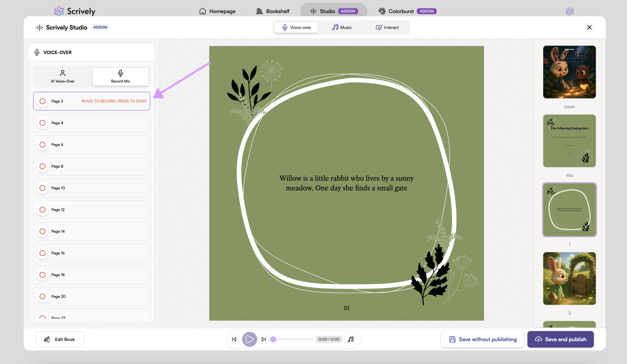Open the Music tab
This screenshot has height=364, width=627.
pyautogui.click(x=342, y=27)
